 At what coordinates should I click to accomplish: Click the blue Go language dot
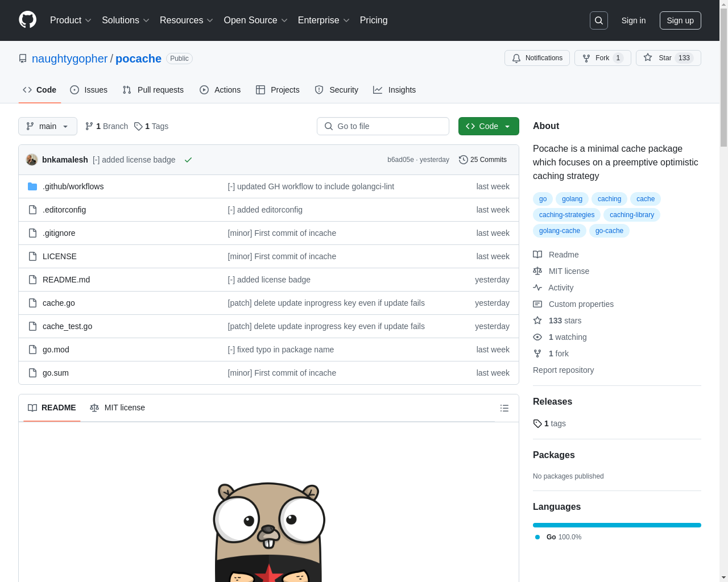click(537, 537)
